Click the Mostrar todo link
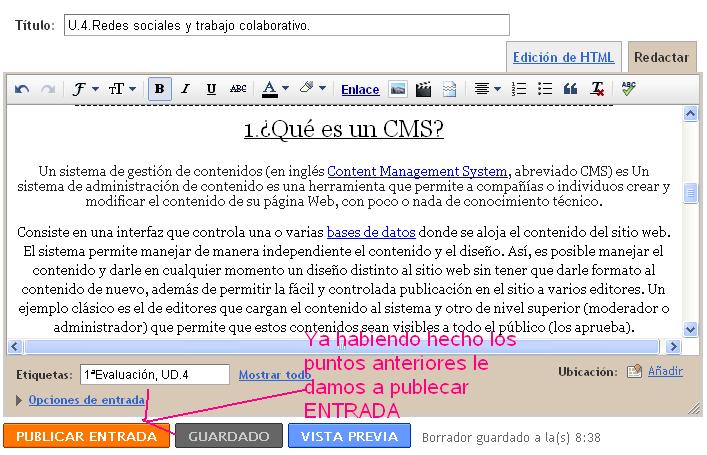This screenshot has height=455, width=707. click(275, 375)
